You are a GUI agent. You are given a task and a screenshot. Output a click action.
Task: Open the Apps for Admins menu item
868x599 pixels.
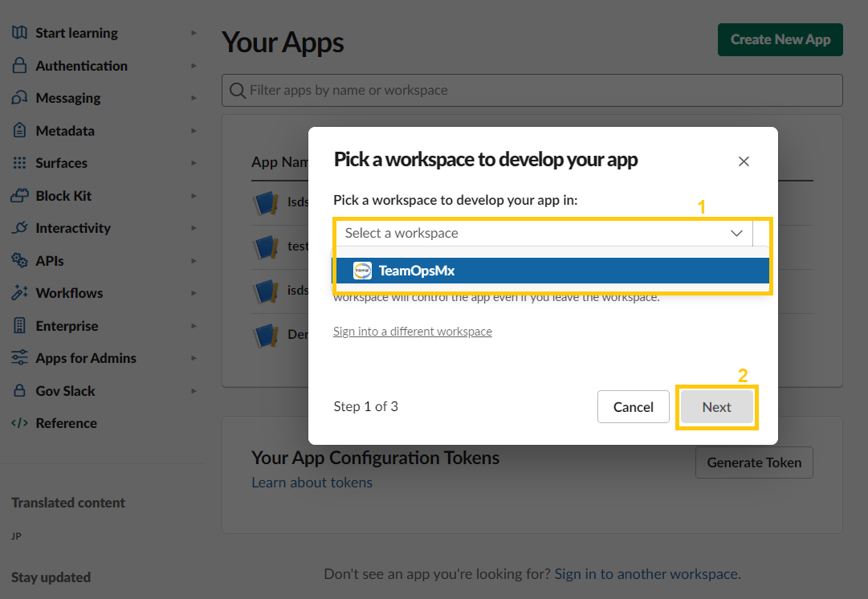(85, 358)
